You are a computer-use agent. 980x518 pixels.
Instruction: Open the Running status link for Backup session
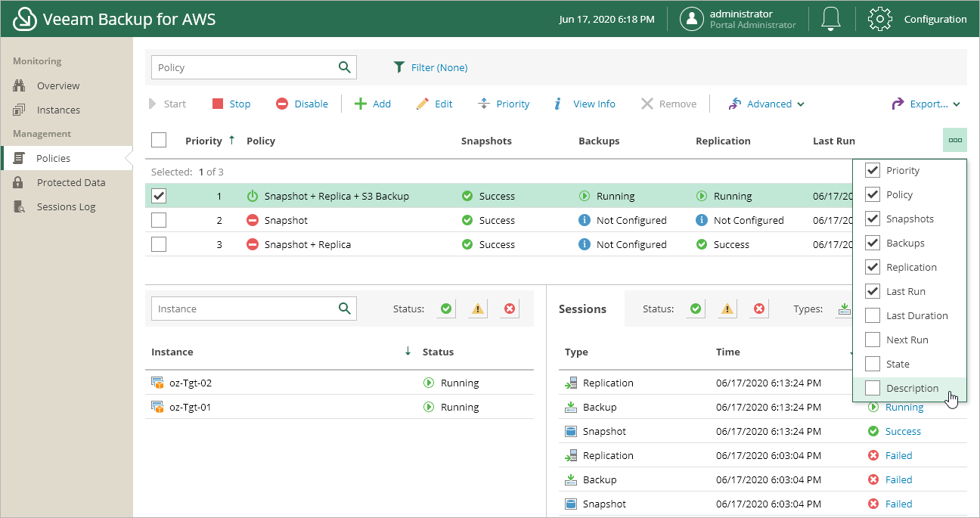pos(904,407)
